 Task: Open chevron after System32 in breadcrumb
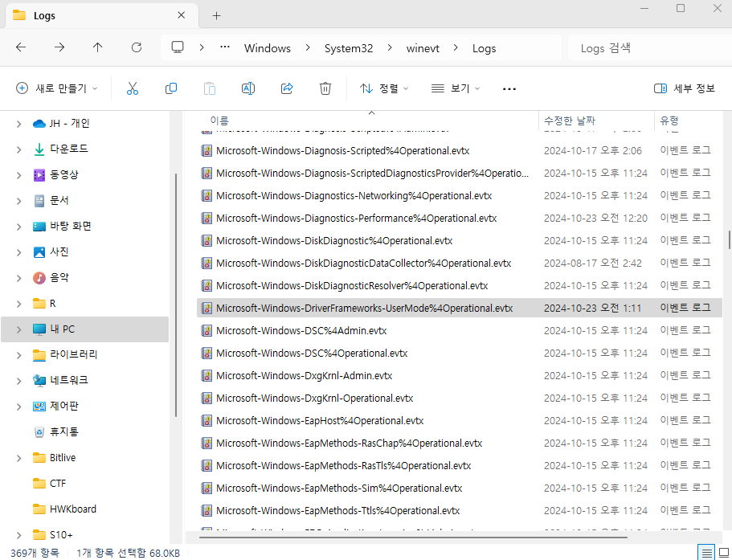390,47
